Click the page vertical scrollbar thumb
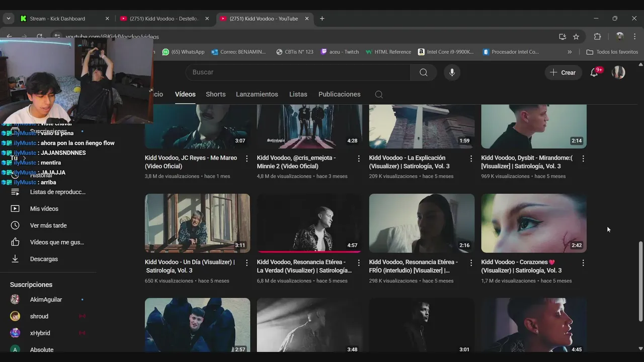The height and width of the screenshot is (362, 644). click(640, 282)
